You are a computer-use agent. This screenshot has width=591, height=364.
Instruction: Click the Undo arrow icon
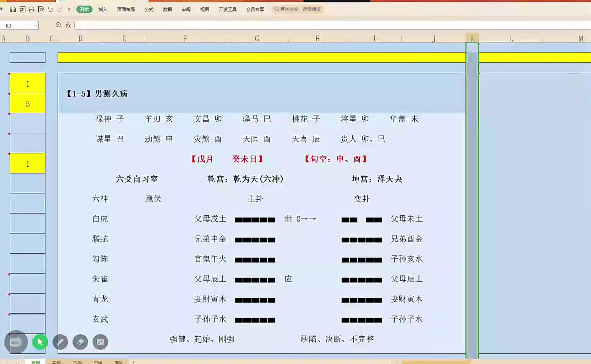(50, 10)
